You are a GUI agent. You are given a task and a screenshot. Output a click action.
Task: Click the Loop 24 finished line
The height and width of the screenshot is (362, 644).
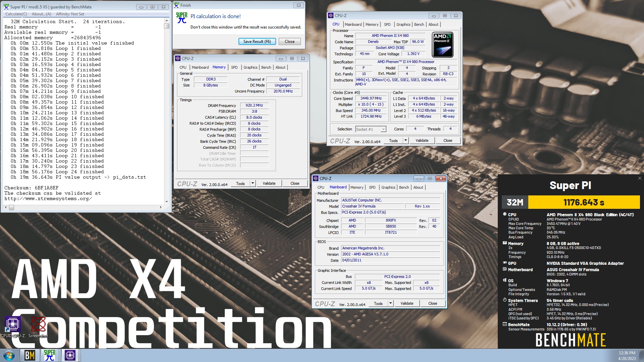click(57, 172)
